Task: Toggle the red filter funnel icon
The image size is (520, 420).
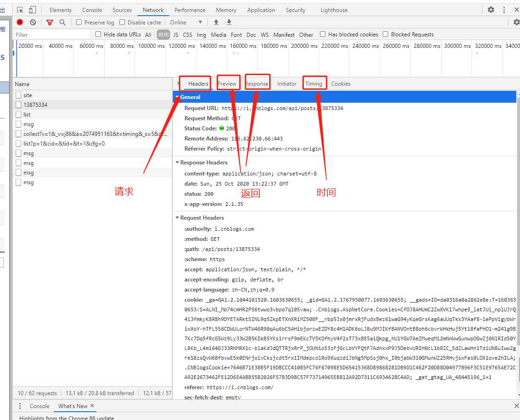Action: coord(50,22)
